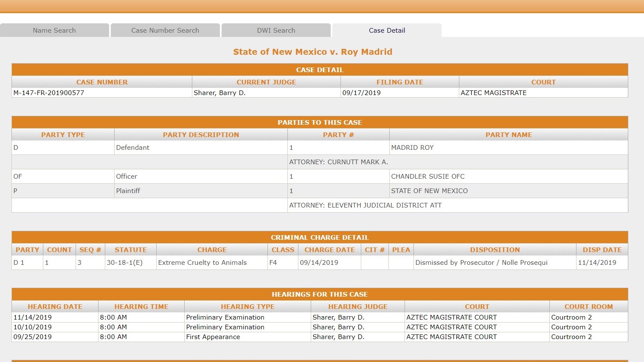Click the DISPOSITION column header

click(495, 250)
